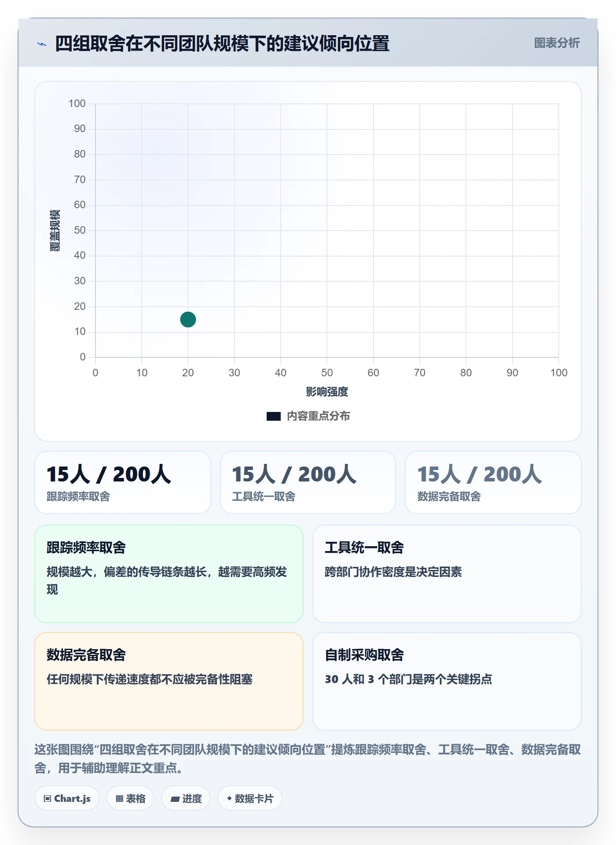Select the 自制采购取舍 description card

point(447,681)
